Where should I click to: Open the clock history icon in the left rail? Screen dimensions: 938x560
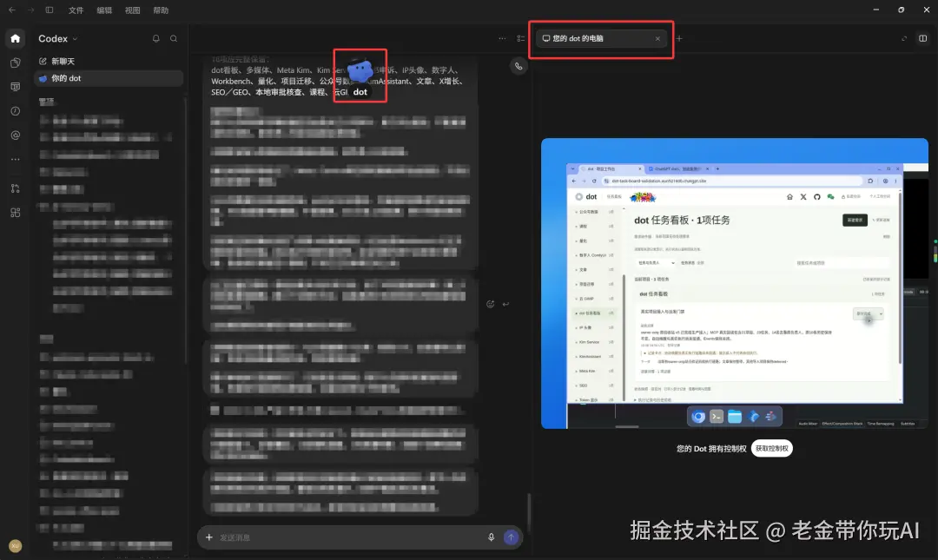pyautogui.click(x=15, y=111)
